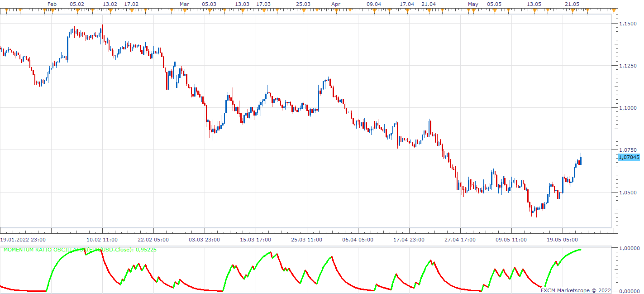Click the 15.03 17:00 time label

[x=256, y=240]
